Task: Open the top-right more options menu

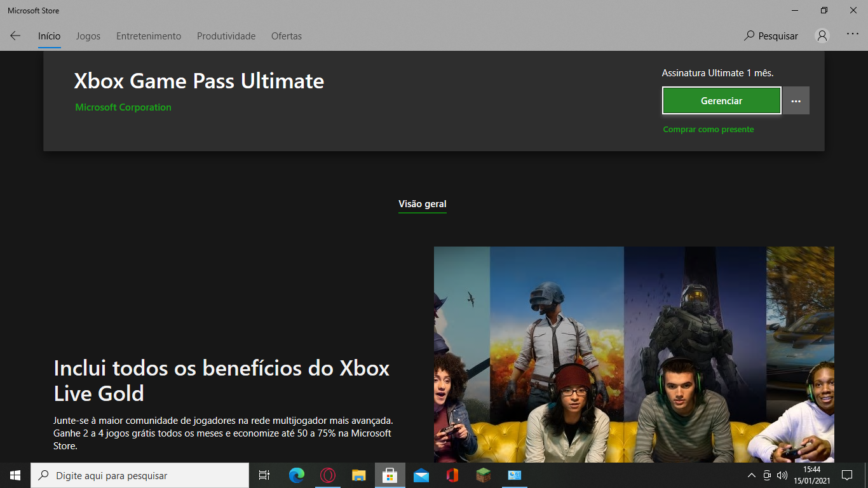Action: [x=853, y=34]
